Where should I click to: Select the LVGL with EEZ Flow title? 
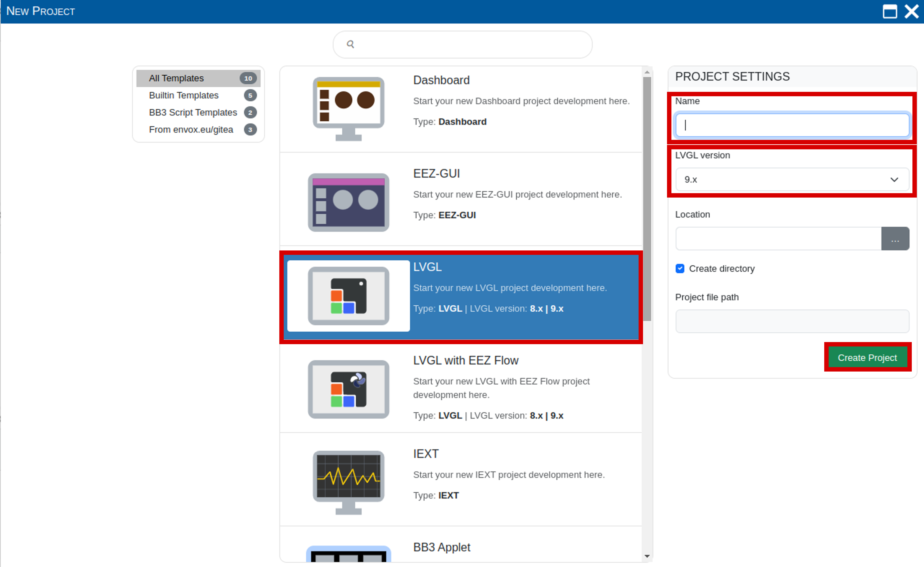[x=466, y=360]
